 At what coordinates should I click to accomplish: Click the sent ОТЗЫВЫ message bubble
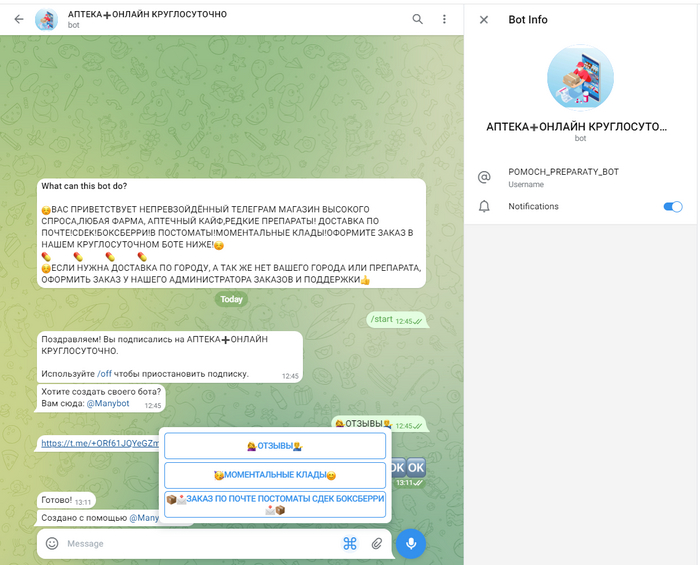coord(379,424)
